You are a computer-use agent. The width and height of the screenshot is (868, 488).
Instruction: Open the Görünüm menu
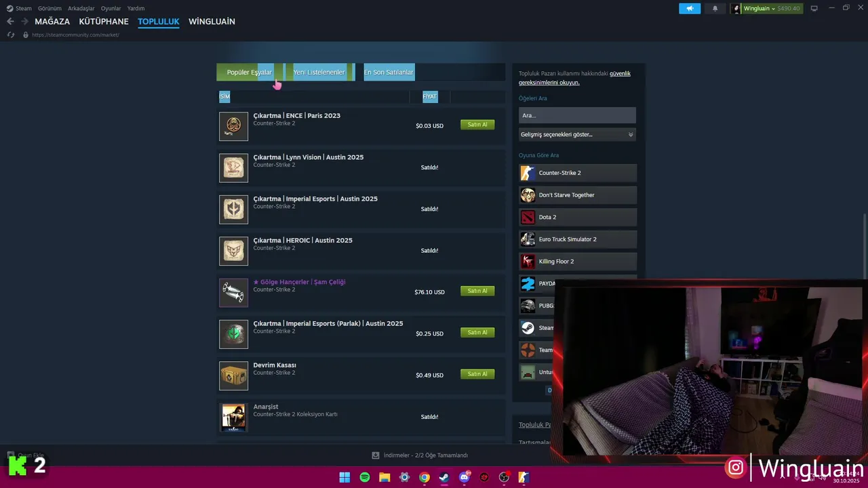tap(50, 8)
